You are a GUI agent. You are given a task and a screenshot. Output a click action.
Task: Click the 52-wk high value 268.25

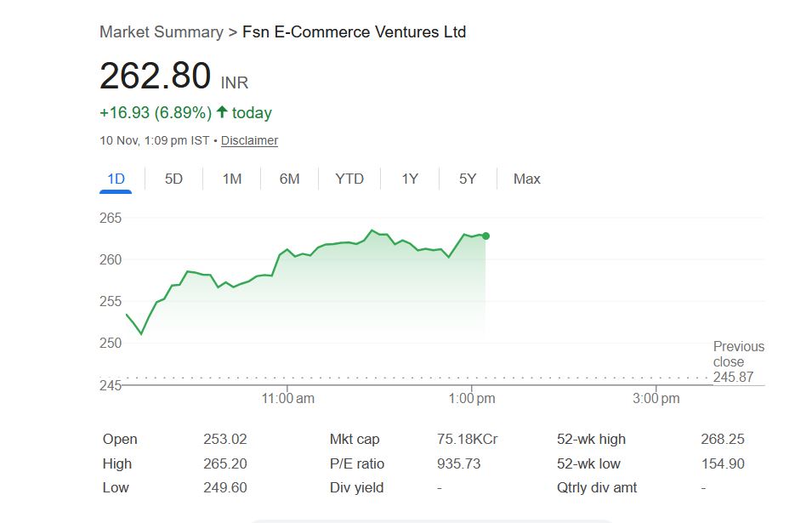(x=723, y=439)
